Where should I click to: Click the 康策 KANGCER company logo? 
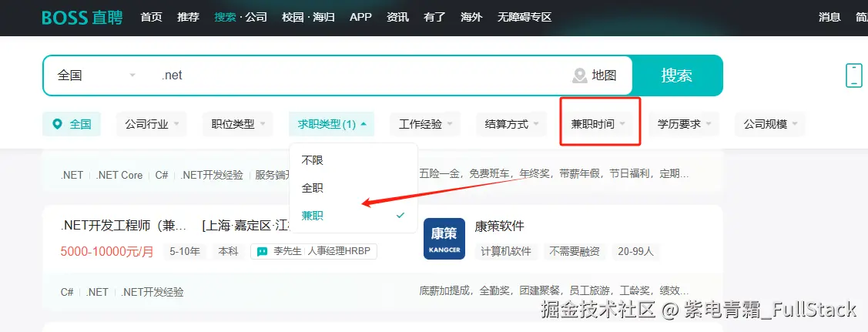(444, 239)
